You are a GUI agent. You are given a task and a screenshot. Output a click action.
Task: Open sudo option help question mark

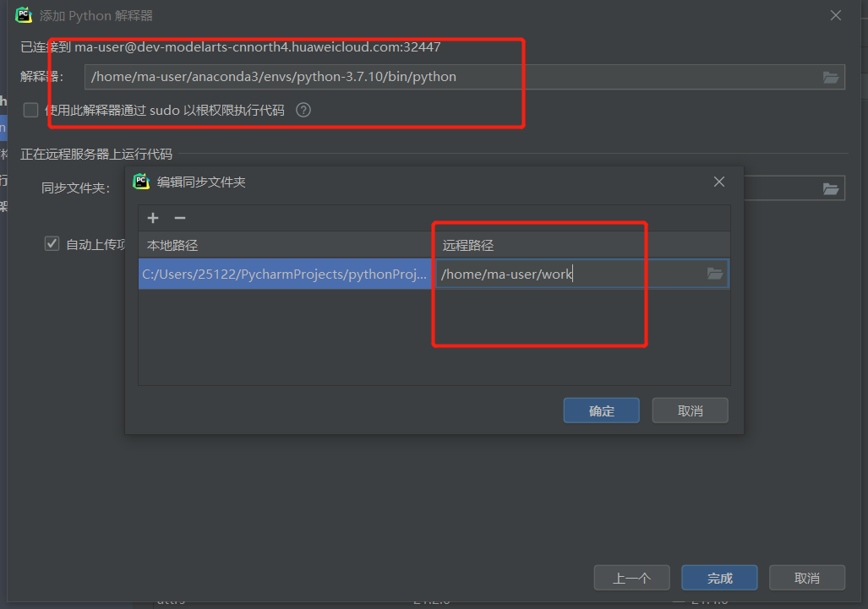303,110
